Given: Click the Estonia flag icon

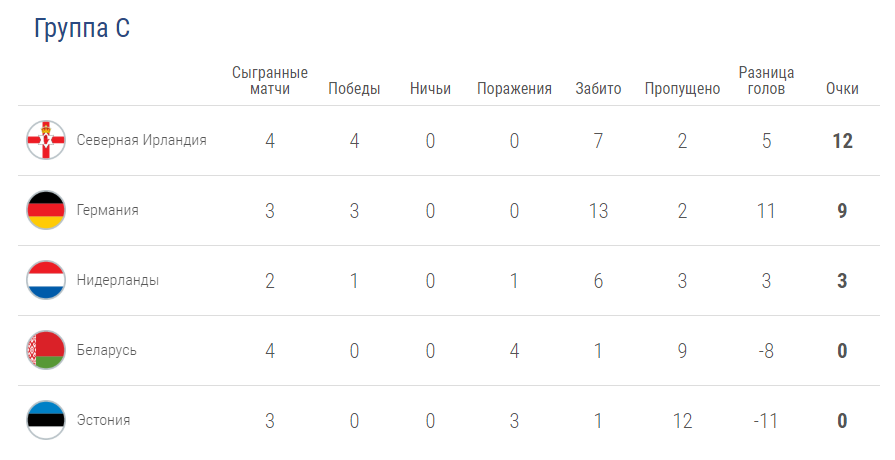Looking at the screenshot, I should coord(46,420).
